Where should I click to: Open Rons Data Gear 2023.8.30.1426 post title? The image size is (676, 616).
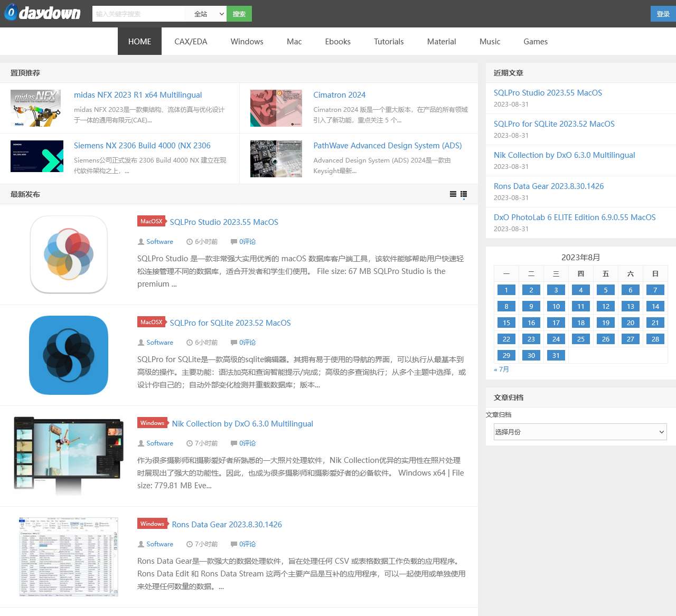pos(227,525)
